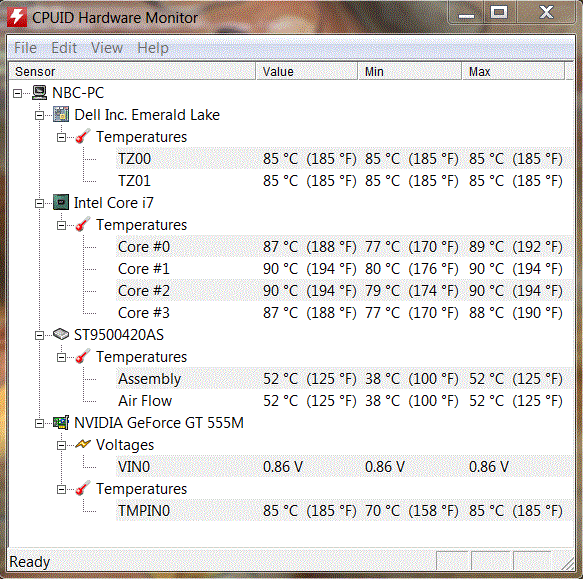Collapse the Intel Core i7 tree branch
This screenshot has width=583, height=579.
tap(39, 203)
